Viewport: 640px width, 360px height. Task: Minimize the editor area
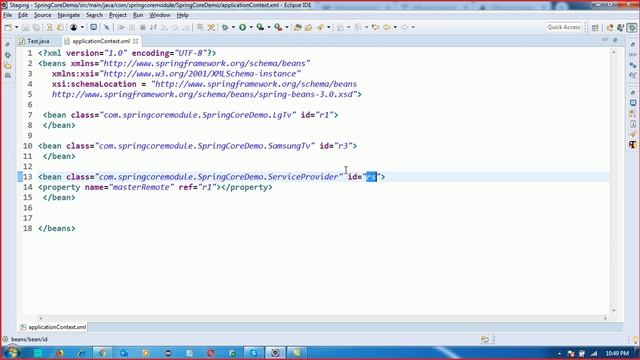point(604,40)
